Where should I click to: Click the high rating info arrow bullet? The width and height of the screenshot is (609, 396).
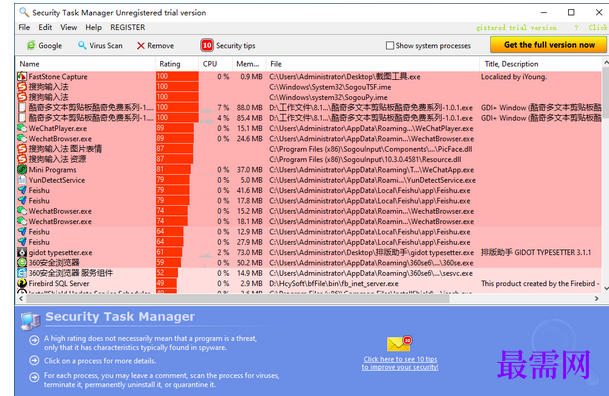(34, 340)
